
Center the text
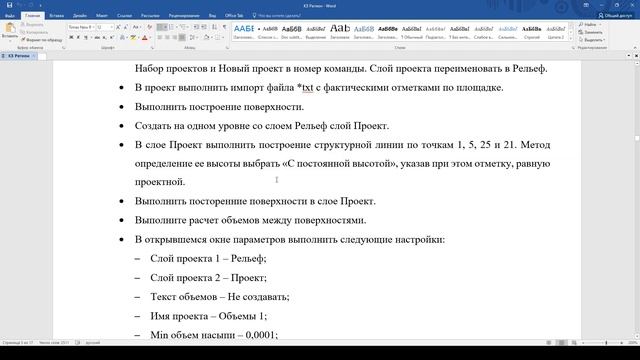[167, 38]
